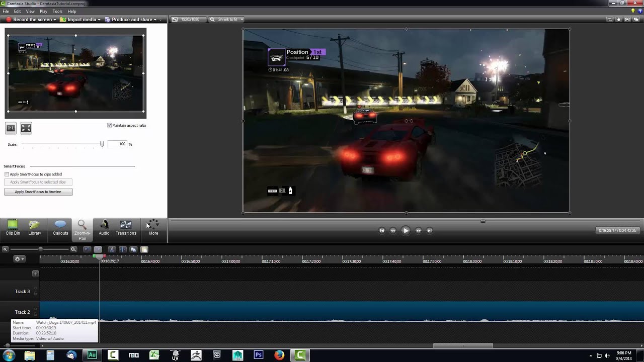Open Adobe Audition from the taskbar
Screen dimensions: 644x362
pyautogui.click(x=92, y=355)
